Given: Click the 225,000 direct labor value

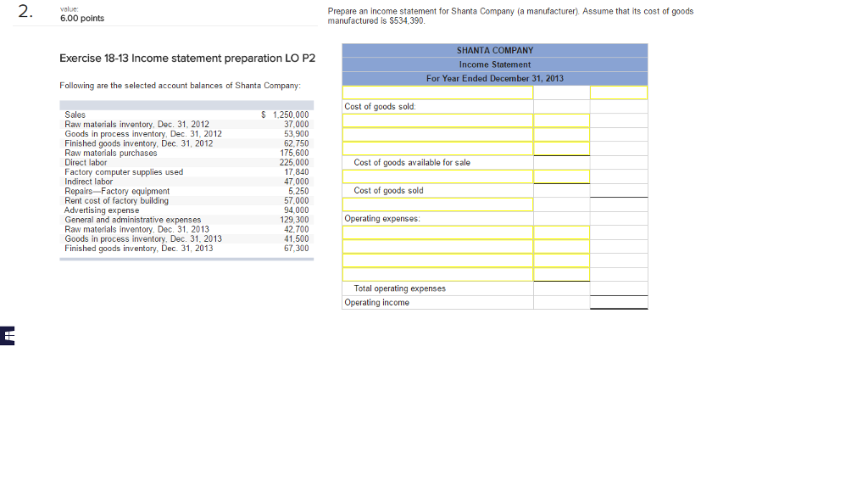Looking at the screenshot, I should pyautogui.click(x=294, y=162).
